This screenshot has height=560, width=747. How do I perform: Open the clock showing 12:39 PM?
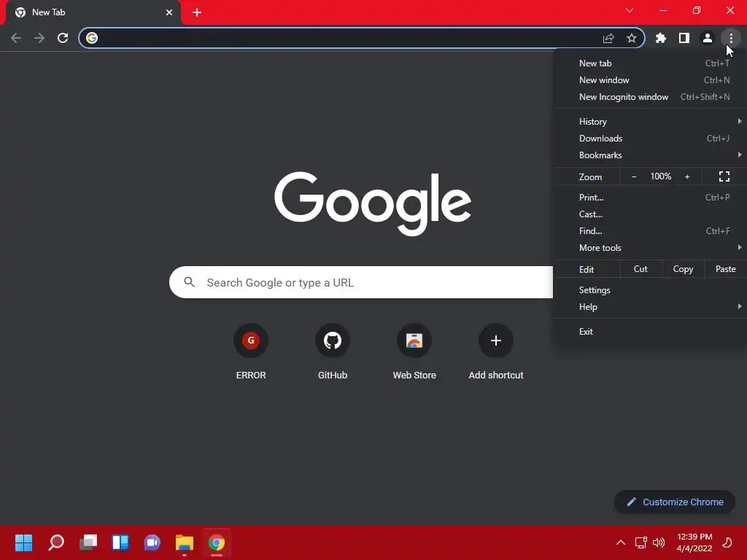694,542
